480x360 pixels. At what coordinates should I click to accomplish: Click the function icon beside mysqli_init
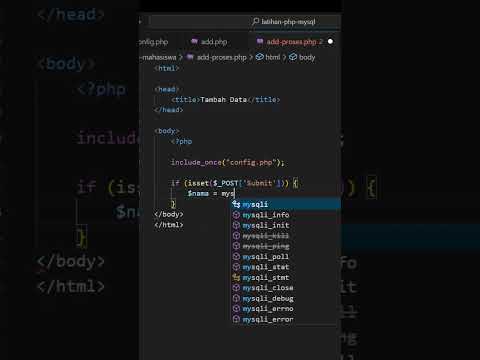[236, 225]
